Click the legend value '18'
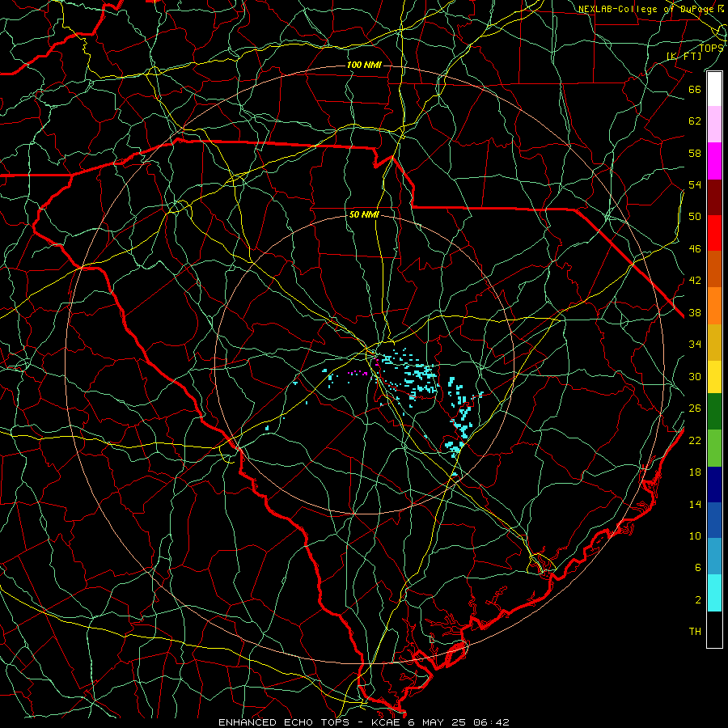The width and height of the screenshot is (728, 728). (695, 472)
